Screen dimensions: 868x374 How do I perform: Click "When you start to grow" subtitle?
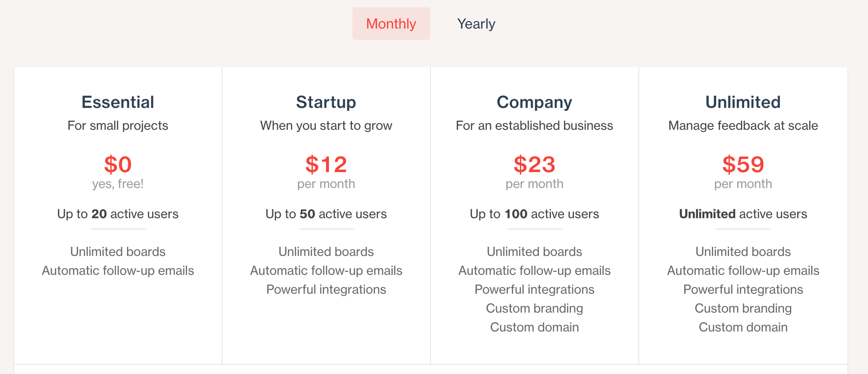click(326, 126)
